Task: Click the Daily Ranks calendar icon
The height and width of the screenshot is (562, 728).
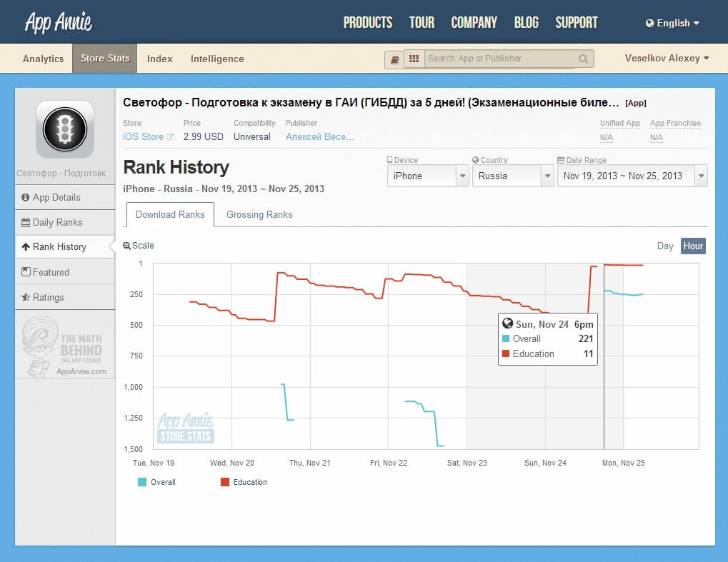Action: (x=26, y=222)
